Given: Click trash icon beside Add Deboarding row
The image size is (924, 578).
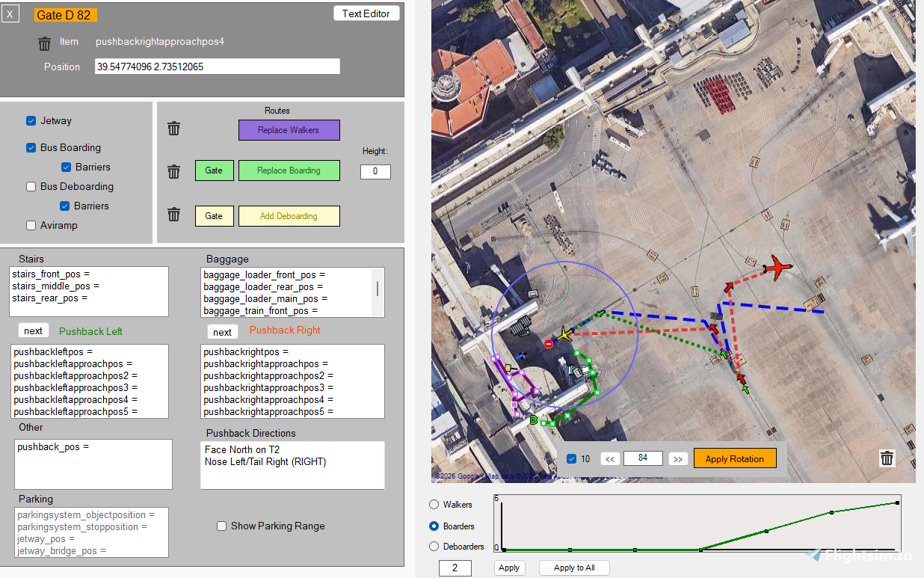Looking at the screenshot, I should (x=173, y=215).
